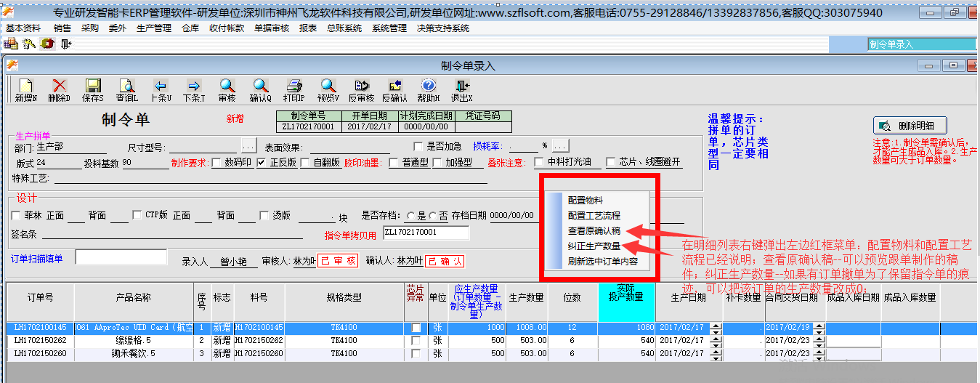Open help with the 帮助H icon
980x383 pixels.
click(428, 86)
